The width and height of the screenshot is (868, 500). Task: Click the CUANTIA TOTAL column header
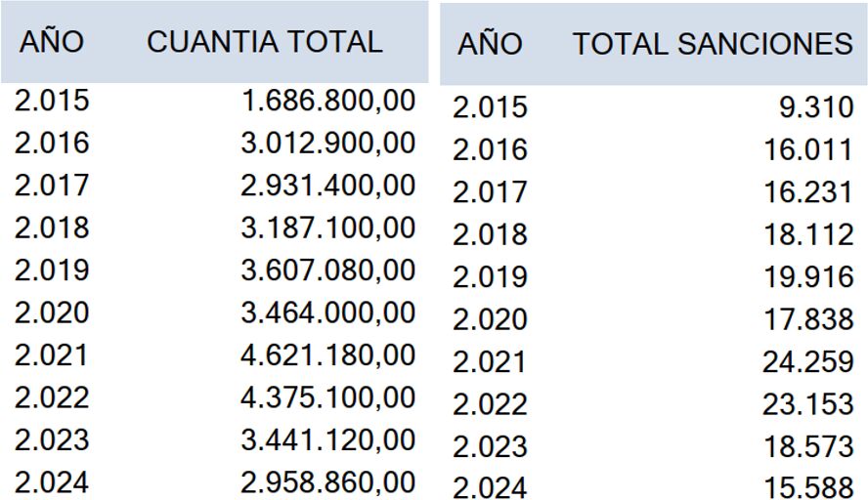(x=264, y=42)
